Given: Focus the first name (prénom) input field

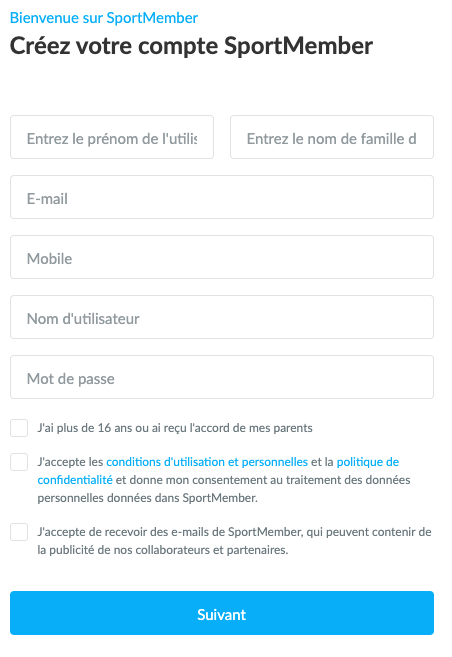Looking at the screenshot, I should click(x=112, y=137).
